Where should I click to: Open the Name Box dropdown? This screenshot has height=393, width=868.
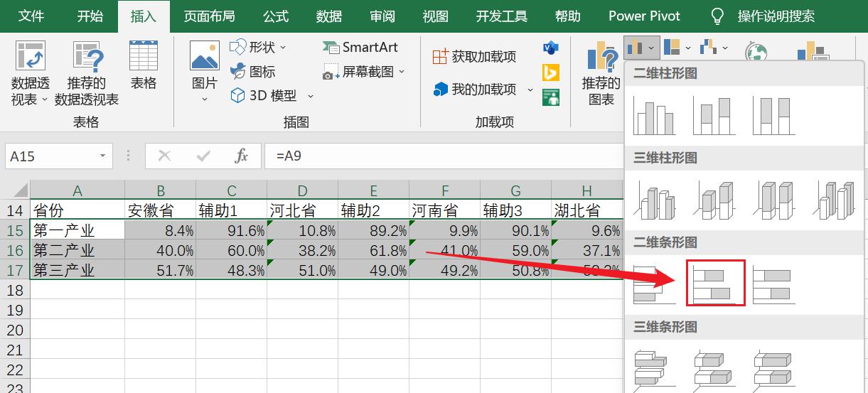(x=103, y=156)
